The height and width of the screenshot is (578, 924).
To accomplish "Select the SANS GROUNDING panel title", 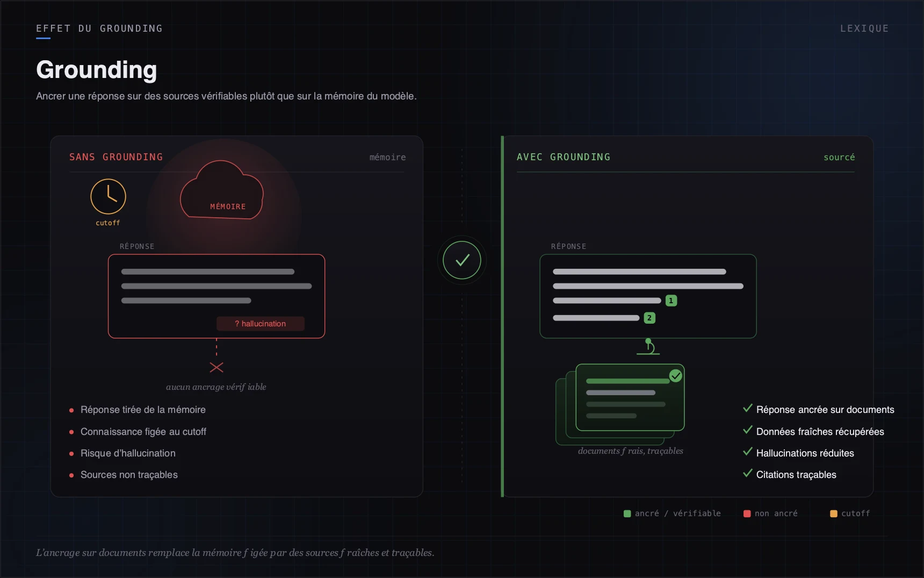I will coord(116,157).
